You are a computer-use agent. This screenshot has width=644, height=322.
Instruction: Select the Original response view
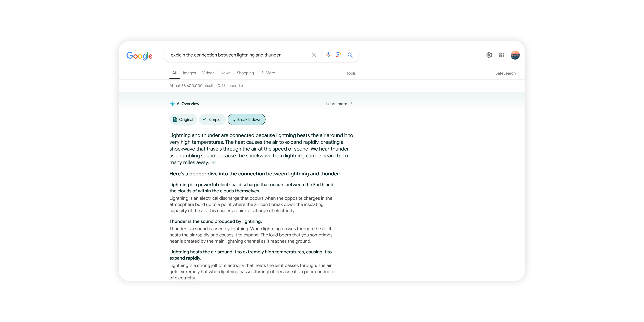183,119
